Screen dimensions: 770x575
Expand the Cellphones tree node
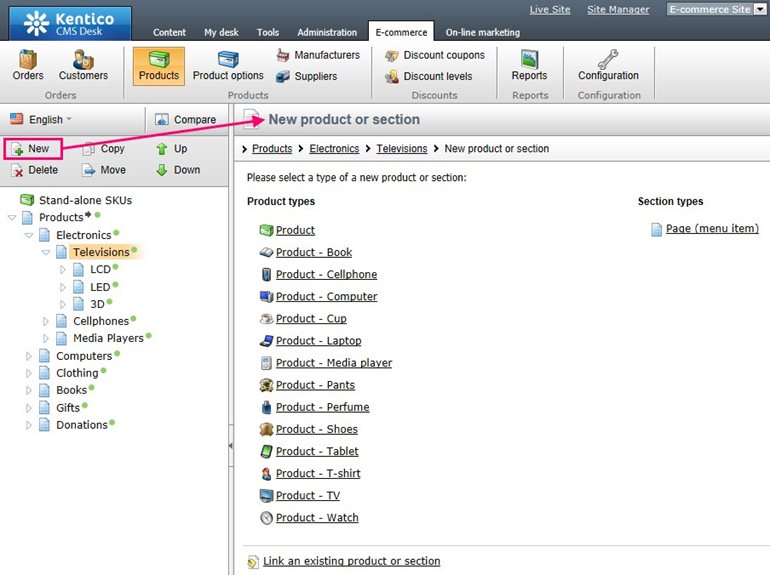(x=45, y=322)
